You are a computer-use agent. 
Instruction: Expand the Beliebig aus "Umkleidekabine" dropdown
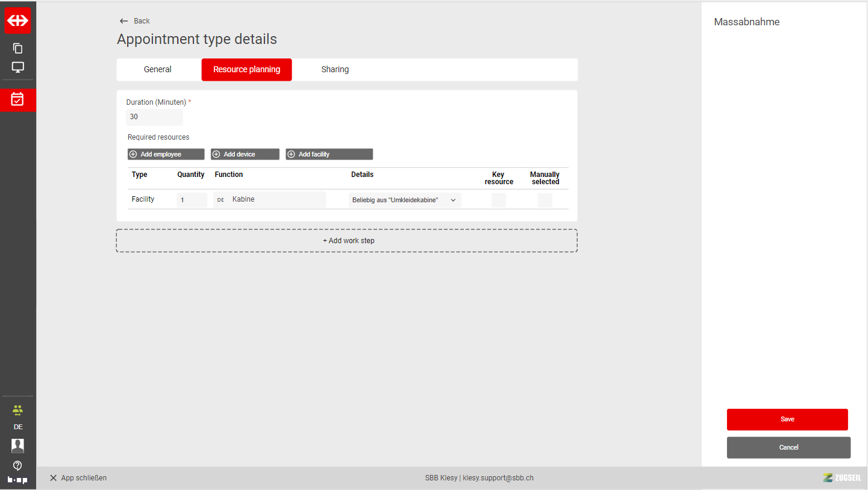[404, 200]
